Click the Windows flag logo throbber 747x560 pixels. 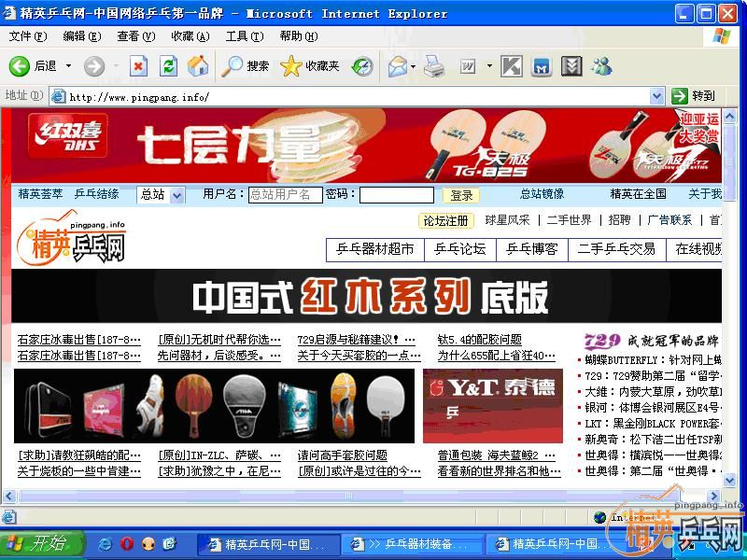point(721,36)
